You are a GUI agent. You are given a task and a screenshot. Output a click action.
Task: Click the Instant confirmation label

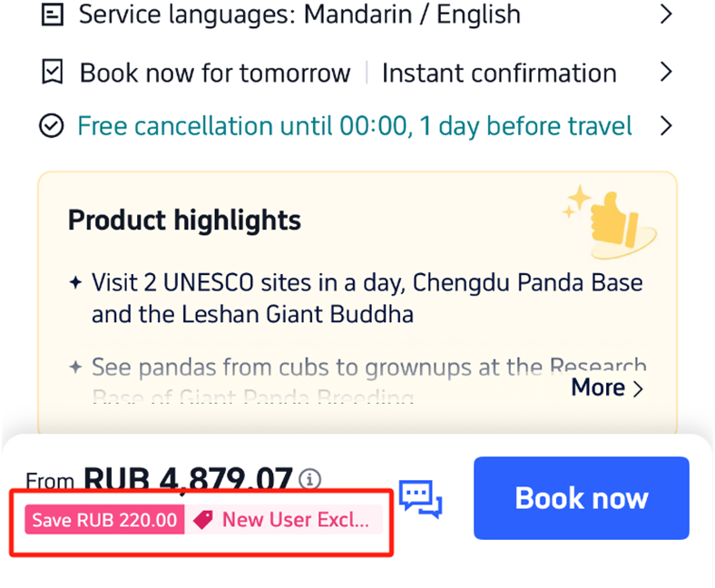point(498,73)
